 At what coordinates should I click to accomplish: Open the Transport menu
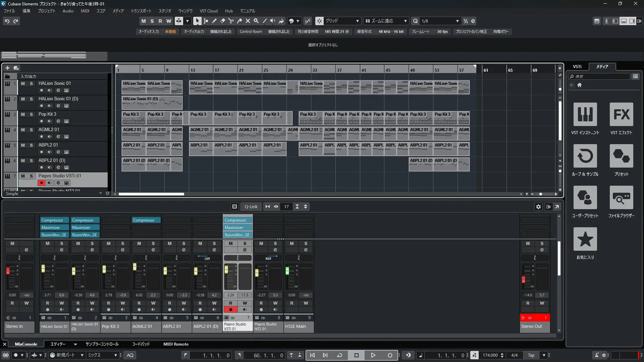coord(141,11)
